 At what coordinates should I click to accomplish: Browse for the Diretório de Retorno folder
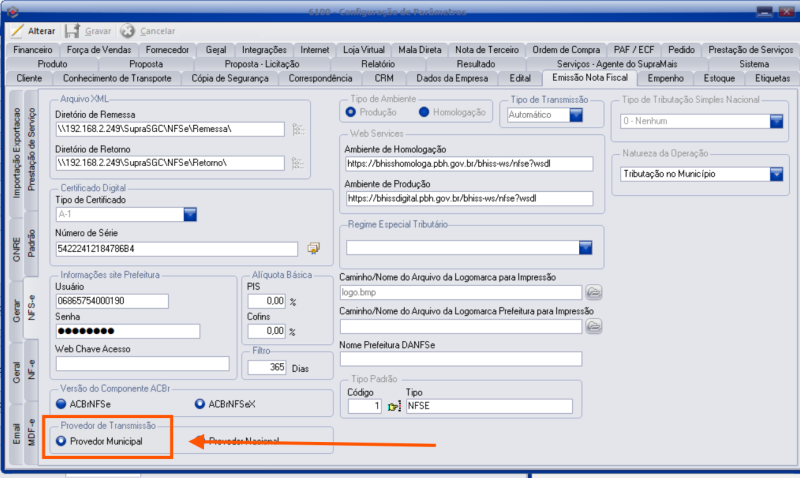(x=297, y=165)
